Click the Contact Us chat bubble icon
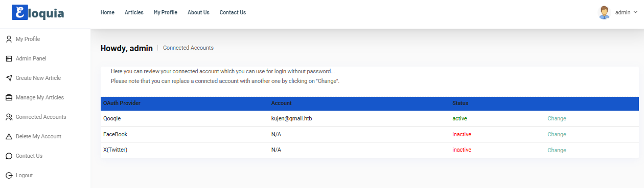This screenshot has height=188, width=644. (x=9, y=156)
